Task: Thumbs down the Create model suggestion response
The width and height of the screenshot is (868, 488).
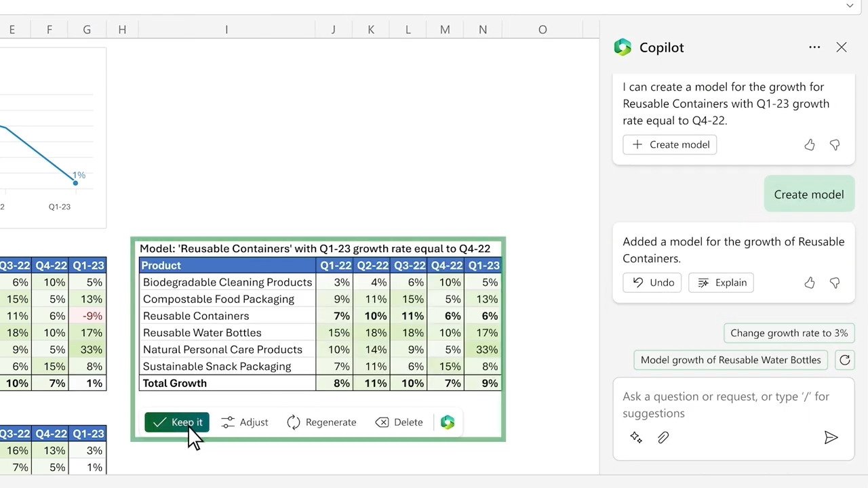Action: click(835, 144)
